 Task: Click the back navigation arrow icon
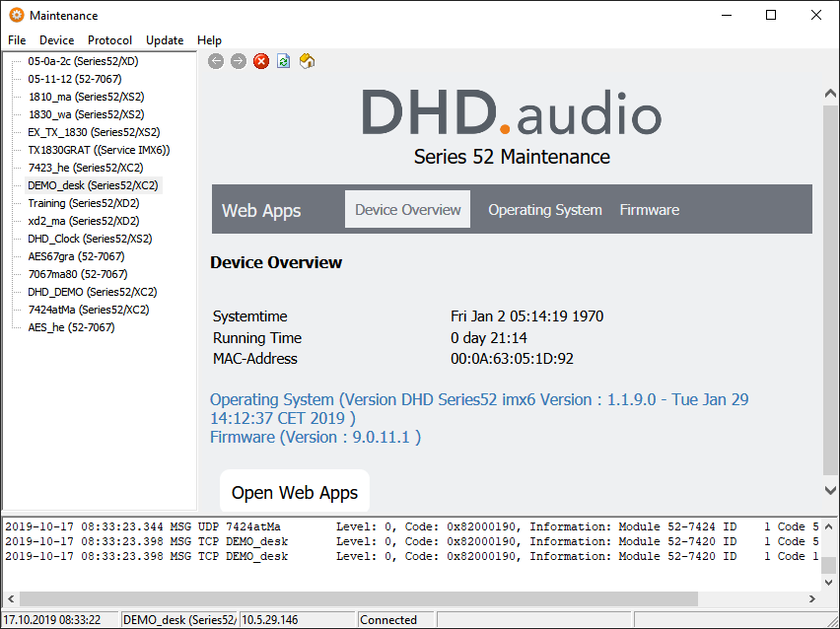(x=215, y=60)
